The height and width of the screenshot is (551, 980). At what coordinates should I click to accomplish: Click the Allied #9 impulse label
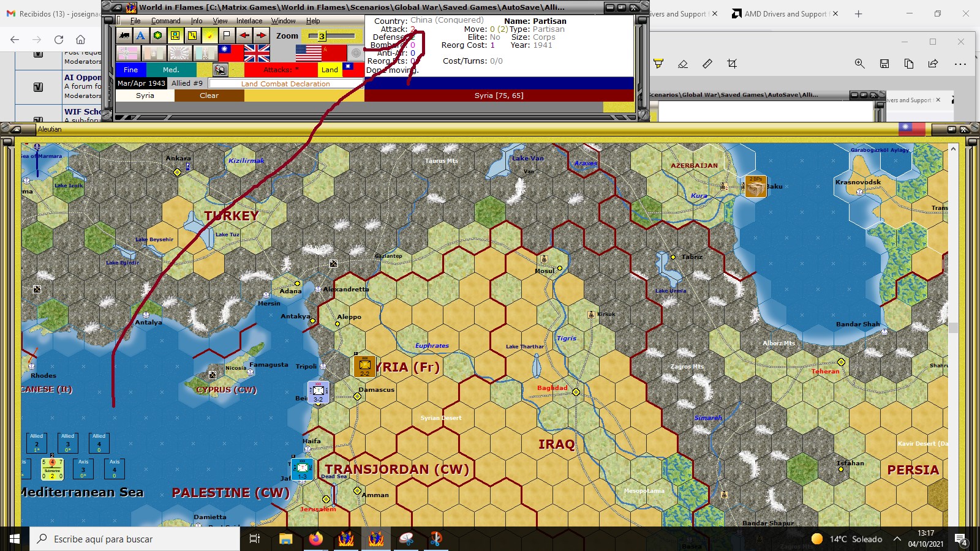coord(187,83)
